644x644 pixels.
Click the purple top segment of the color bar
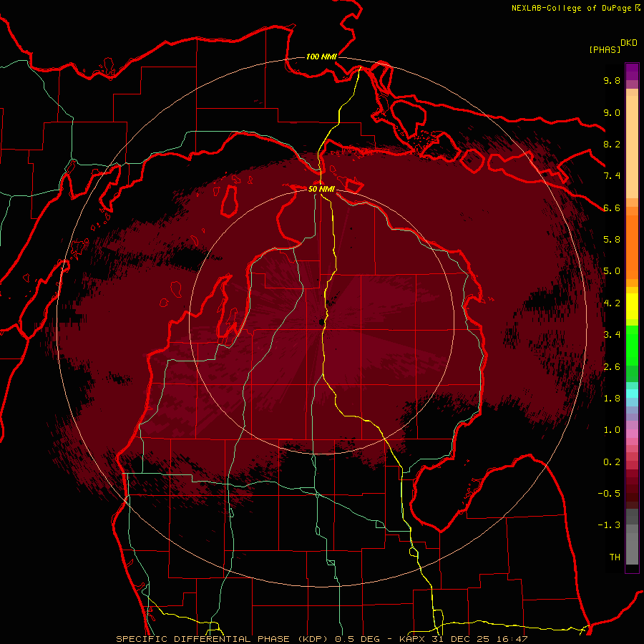point(632,72)
